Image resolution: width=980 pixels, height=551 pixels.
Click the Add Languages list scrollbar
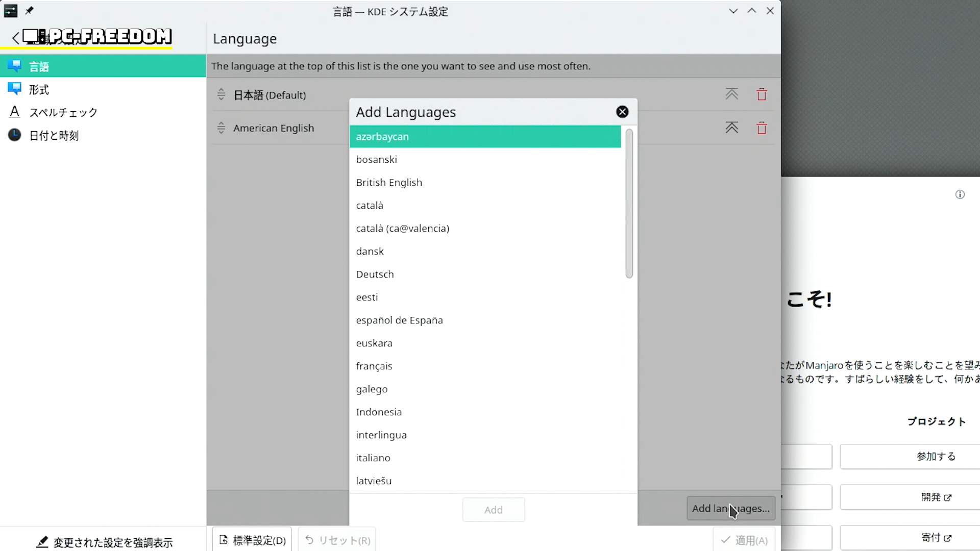click(x=629, y=204)
